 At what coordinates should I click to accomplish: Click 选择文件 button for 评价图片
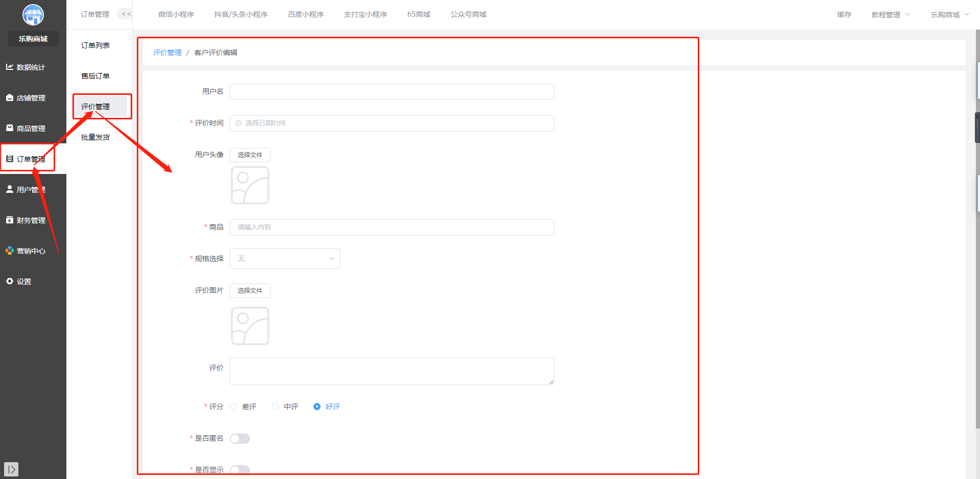tap(250, 291)
